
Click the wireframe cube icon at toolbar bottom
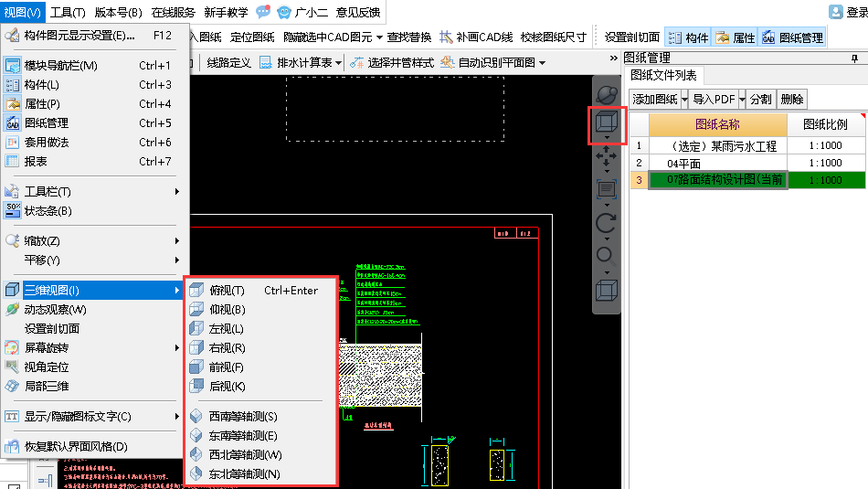(606, 291)
